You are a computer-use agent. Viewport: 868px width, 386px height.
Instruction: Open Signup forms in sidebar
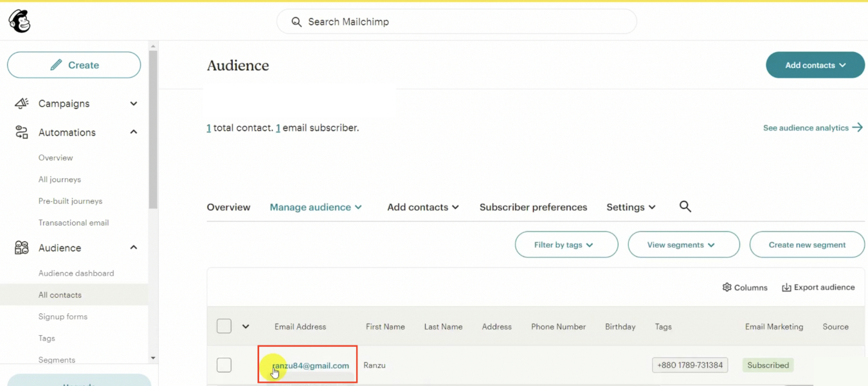coord(63,317)
